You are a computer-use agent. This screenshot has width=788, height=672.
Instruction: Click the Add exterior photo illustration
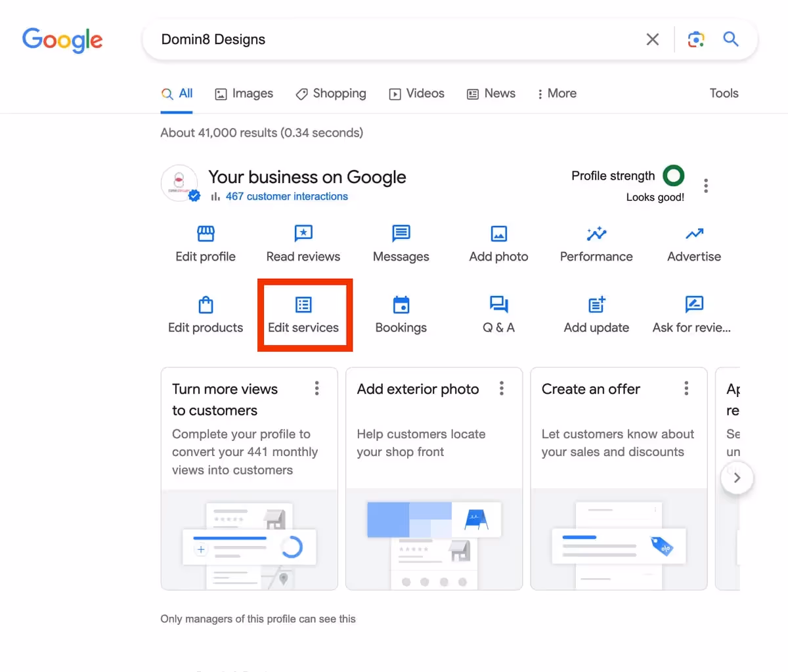tap(434, 539)
